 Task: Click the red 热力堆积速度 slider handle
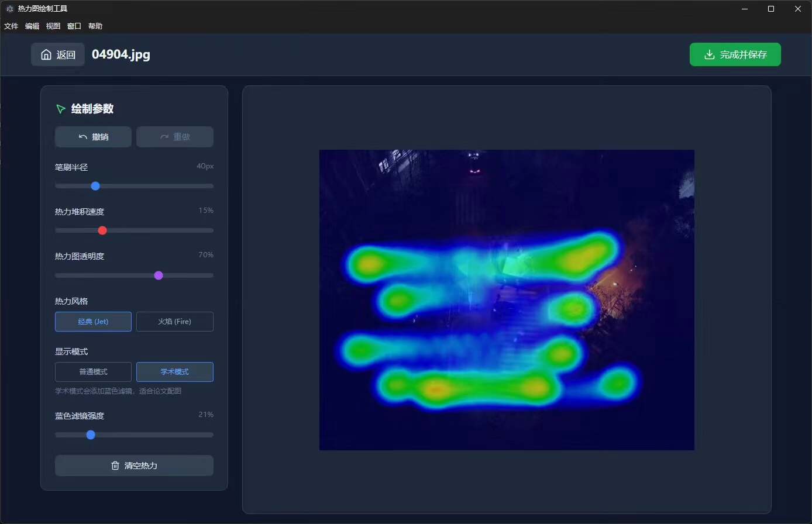pyautogui.click(x=102, y=230)
